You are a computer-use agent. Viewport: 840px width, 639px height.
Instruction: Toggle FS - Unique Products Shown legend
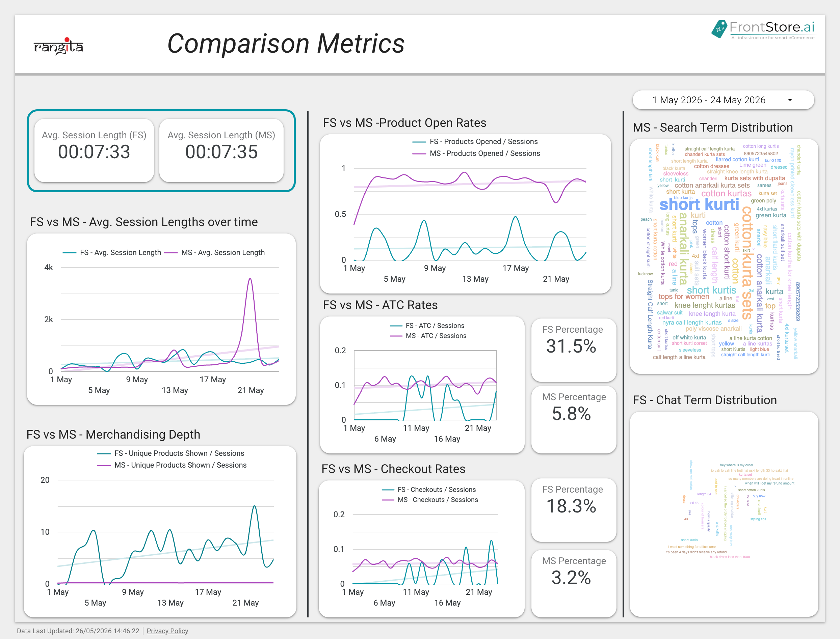coord(170,453)
